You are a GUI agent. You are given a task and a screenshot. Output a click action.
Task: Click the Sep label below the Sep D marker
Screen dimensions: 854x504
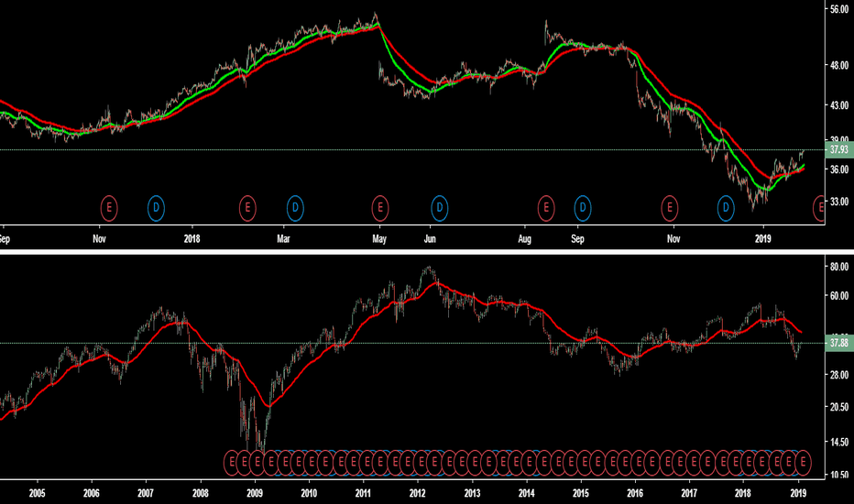tap(577, 238)
